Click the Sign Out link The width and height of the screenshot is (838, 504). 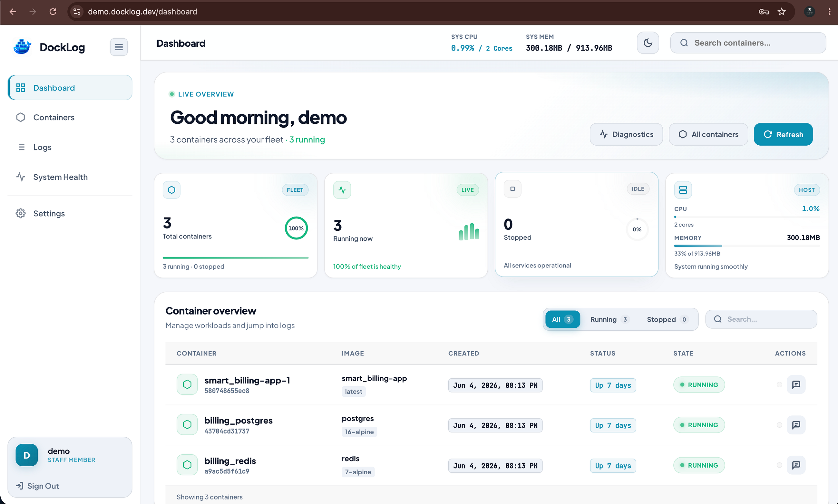click(37, 486)
